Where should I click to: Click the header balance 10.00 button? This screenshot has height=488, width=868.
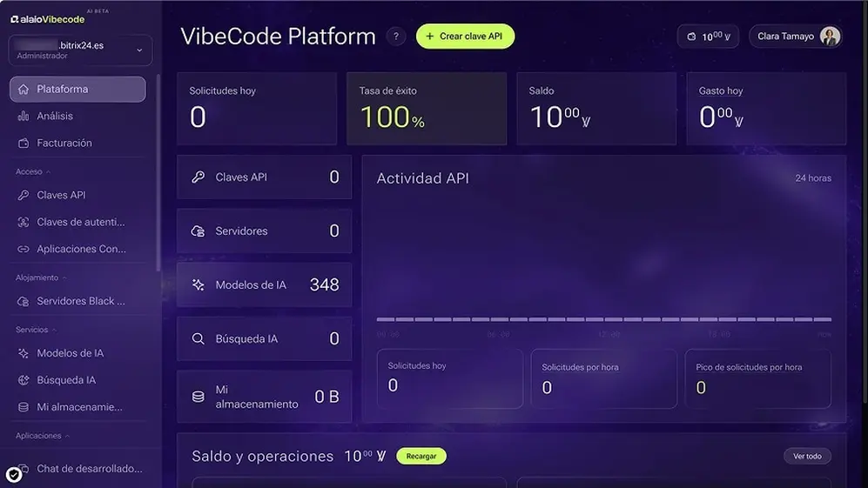point(708,37)
